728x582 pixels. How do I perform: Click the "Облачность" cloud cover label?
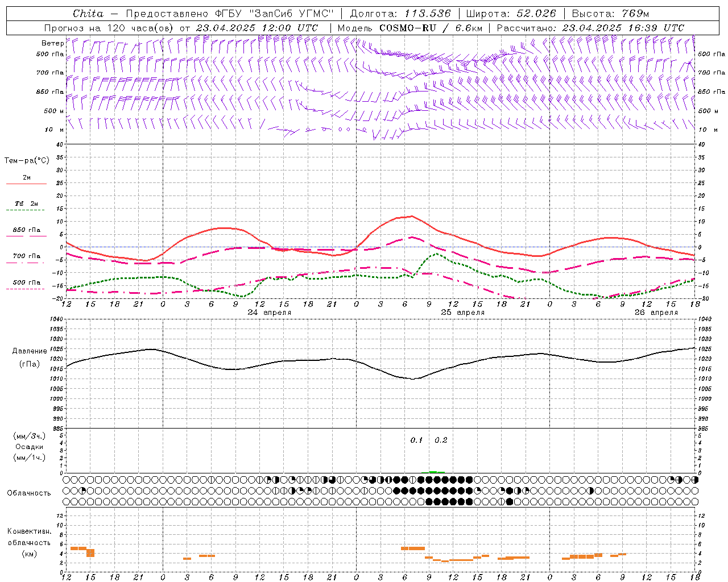[x=29, y=493]
